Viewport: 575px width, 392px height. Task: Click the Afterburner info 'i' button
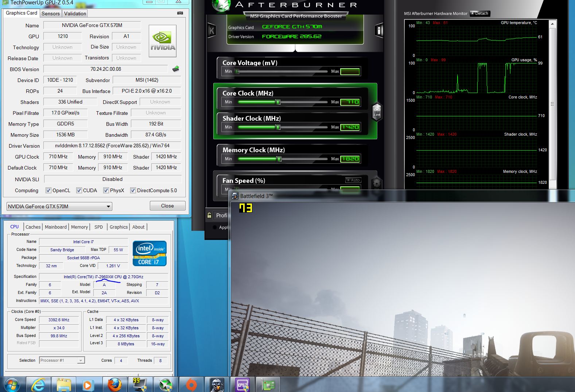(379, 31)
